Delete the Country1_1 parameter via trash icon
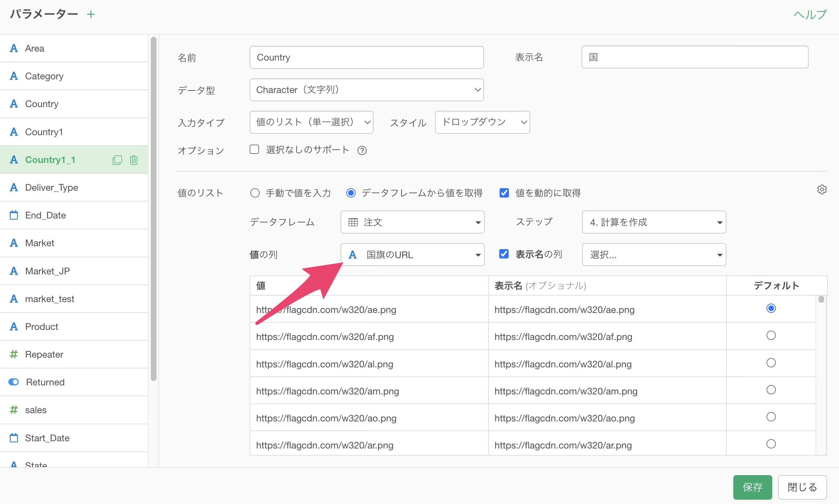839x504 pixels. pyautogui.click(x=134, y=160)
